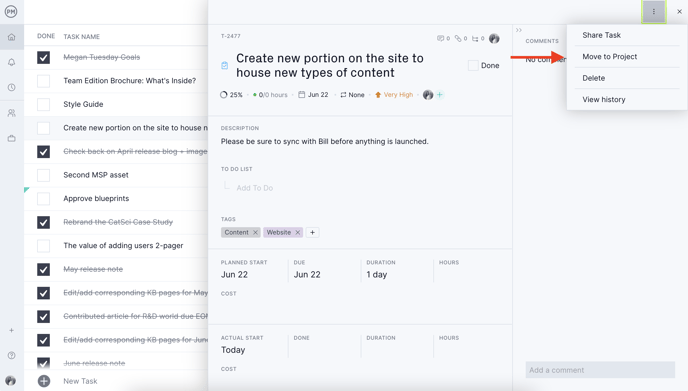The height and width of the screenshot is (391, 688).
Task: Open the clock timesheet icon in sidebar
Action: [x=11, y=87]
